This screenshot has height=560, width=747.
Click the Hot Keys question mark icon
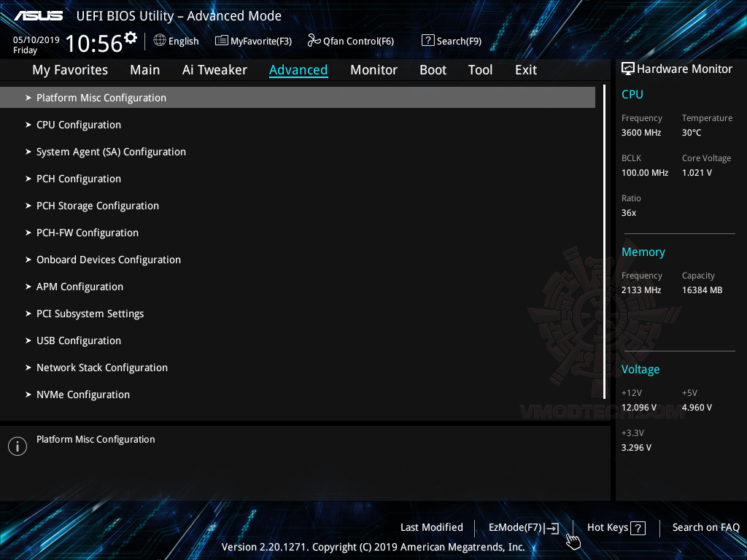pyautogui.click(x=638, y=528)
